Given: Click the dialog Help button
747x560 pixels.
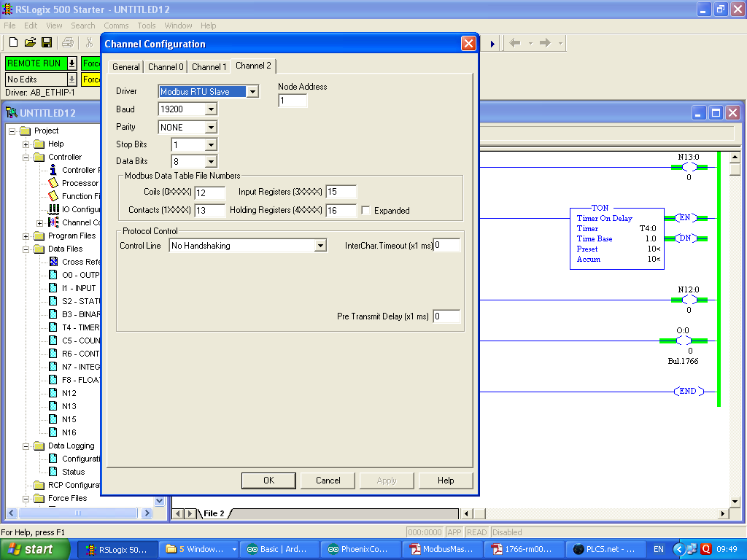Looking at the screenshot, I should [446, 481].
